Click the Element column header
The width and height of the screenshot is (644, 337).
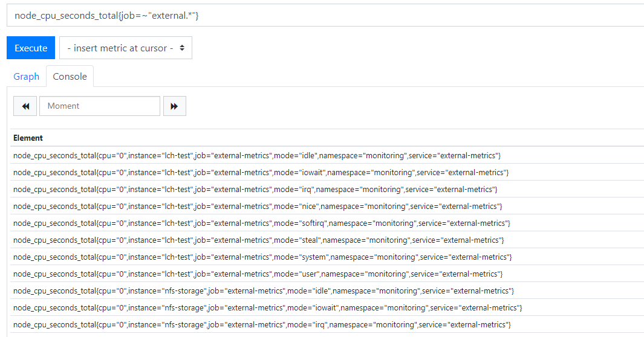(x=28, y=138)
